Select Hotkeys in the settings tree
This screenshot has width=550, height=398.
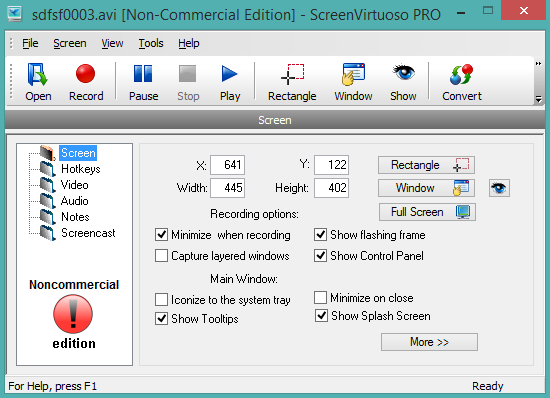pos(81,169)
